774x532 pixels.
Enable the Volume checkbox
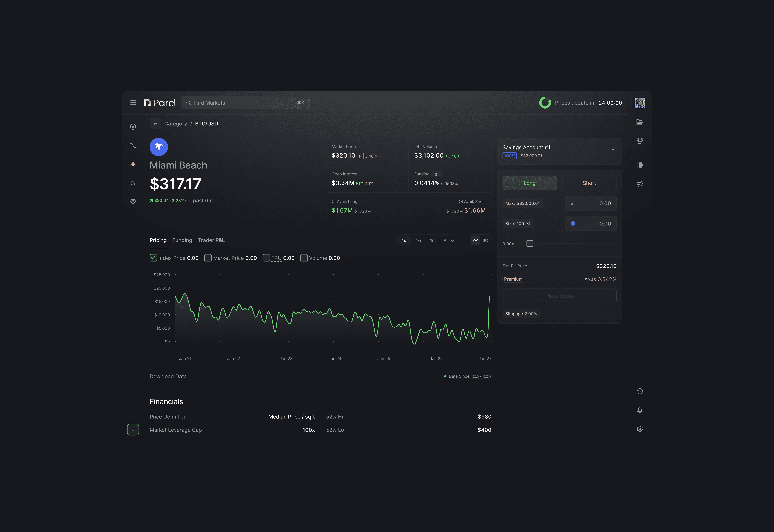pos(304,258)
